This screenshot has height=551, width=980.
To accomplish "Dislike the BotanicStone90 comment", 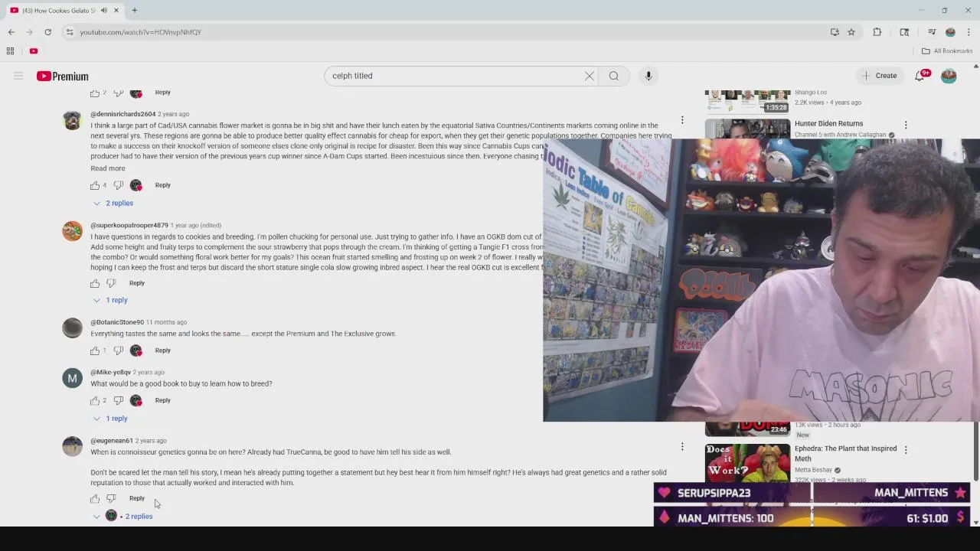I will (119, 350).
